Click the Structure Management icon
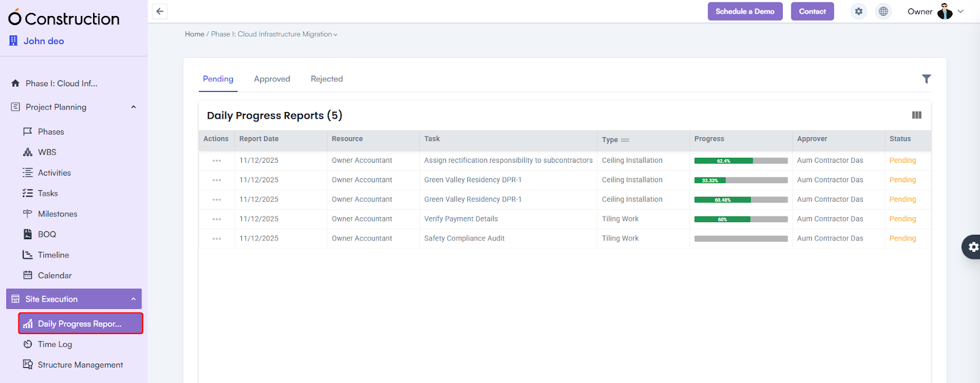This screenshot has height=383, width=980. 28,365
